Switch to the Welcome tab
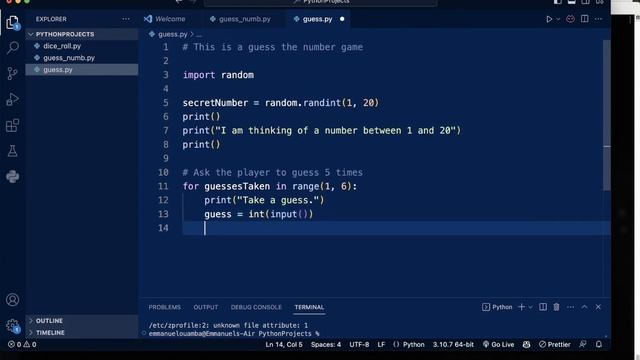Viewport: 640px width, 360px height. click(x=165, y=19)
